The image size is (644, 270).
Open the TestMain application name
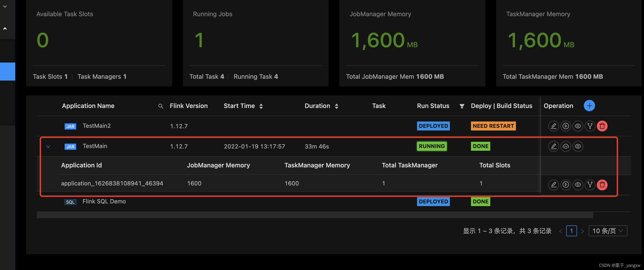[x=95, y=146]
